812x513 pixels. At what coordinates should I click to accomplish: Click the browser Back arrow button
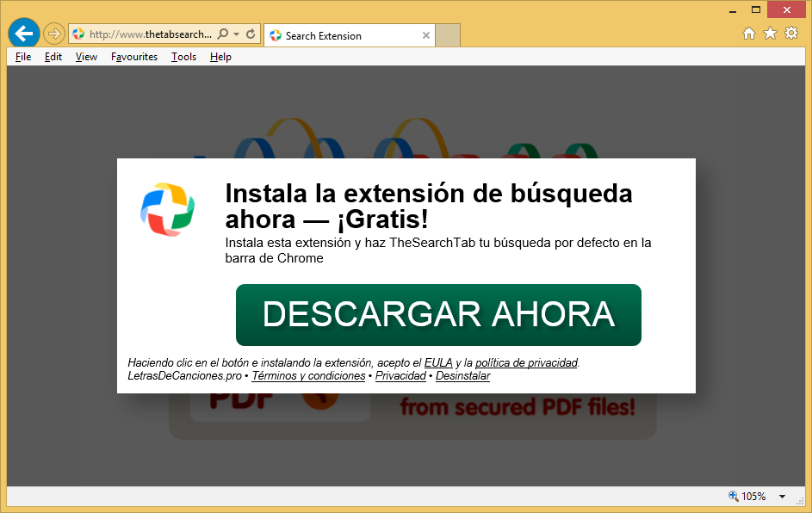pos(24,34)
